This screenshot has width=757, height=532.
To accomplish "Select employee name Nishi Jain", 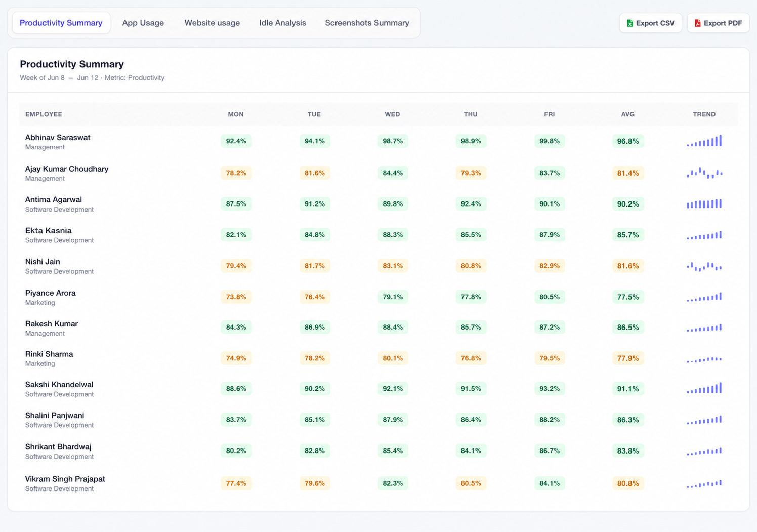I will (x=43, y=262).
